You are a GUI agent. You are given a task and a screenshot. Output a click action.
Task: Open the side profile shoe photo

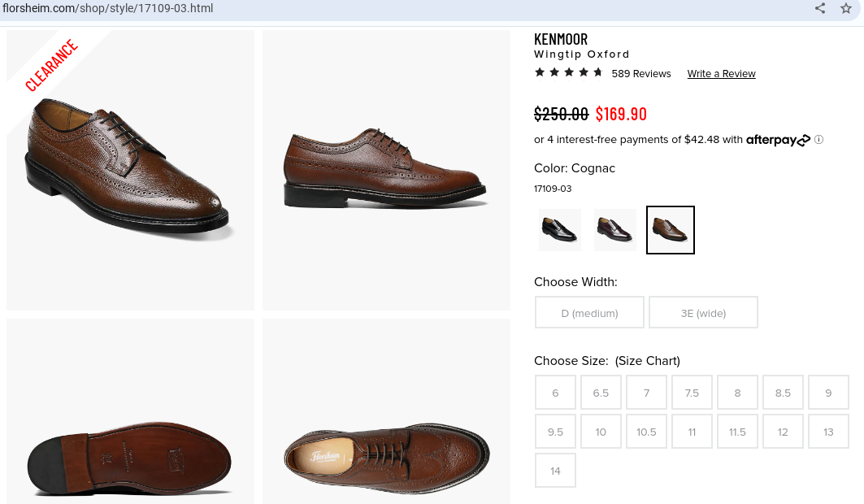pos(386,170)
